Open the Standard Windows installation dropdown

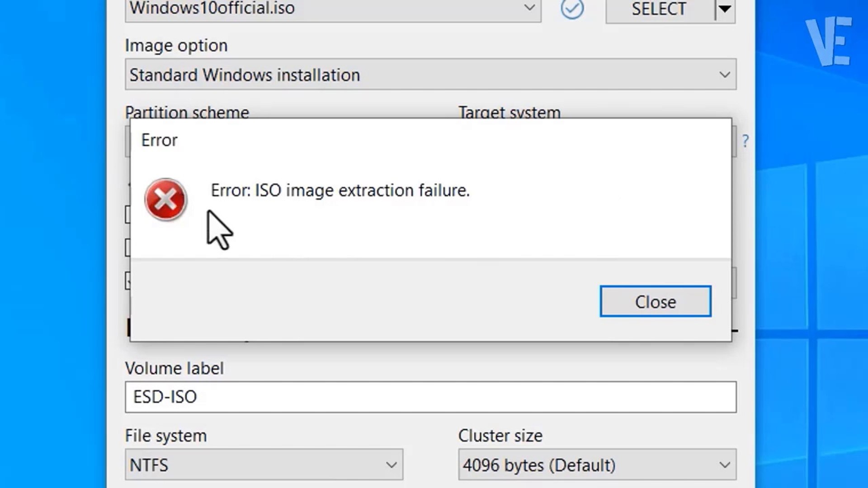[724, 75]
